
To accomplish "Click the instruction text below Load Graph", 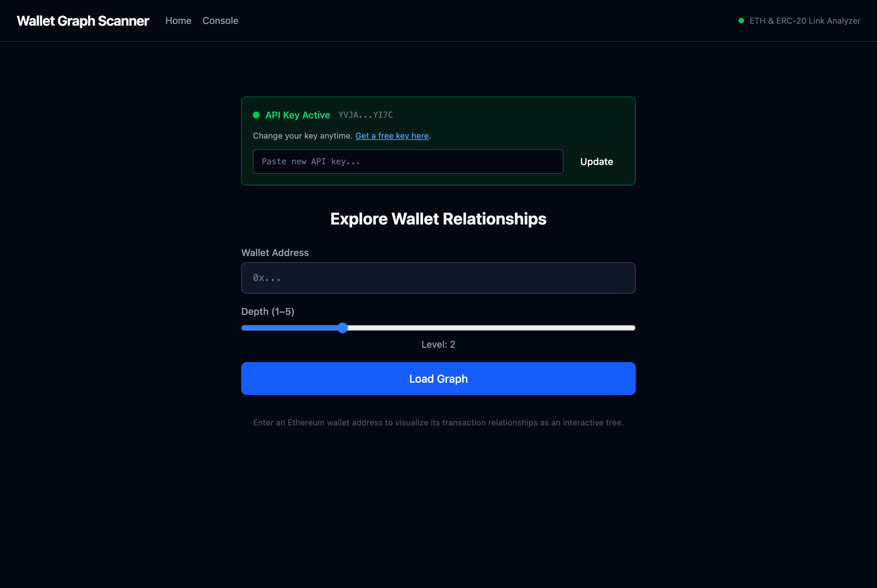I will pyautogui.click(x=438, y=422).
